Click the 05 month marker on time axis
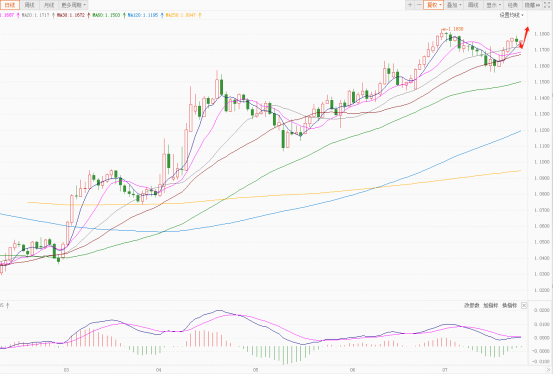554x374 pixels. [255, 370]
